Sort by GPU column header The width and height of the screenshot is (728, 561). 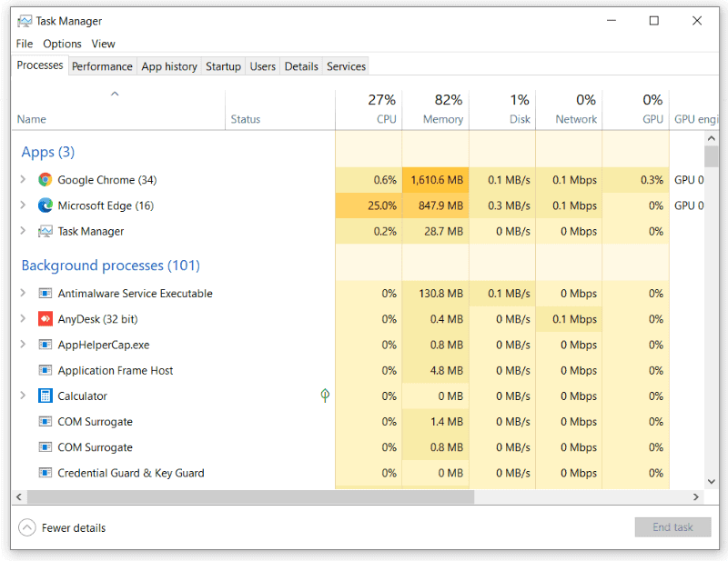click(x=635, y=109)
